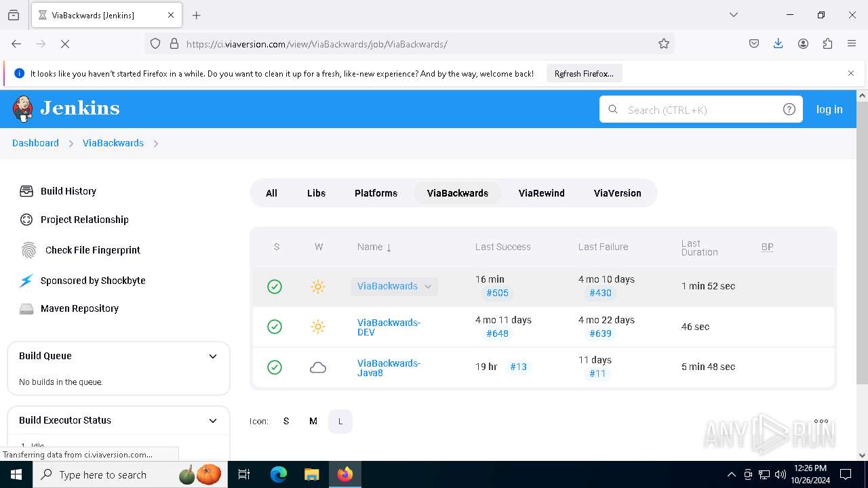Open the ViaBackwards job dropdown chevron
868x488 pixels.
(428, 287)
